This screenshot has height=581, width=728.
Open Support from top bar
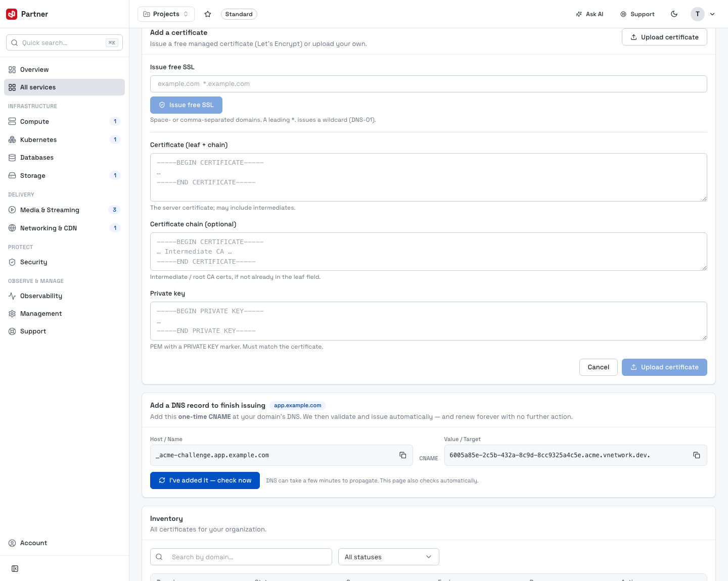(x=638, y=14)
